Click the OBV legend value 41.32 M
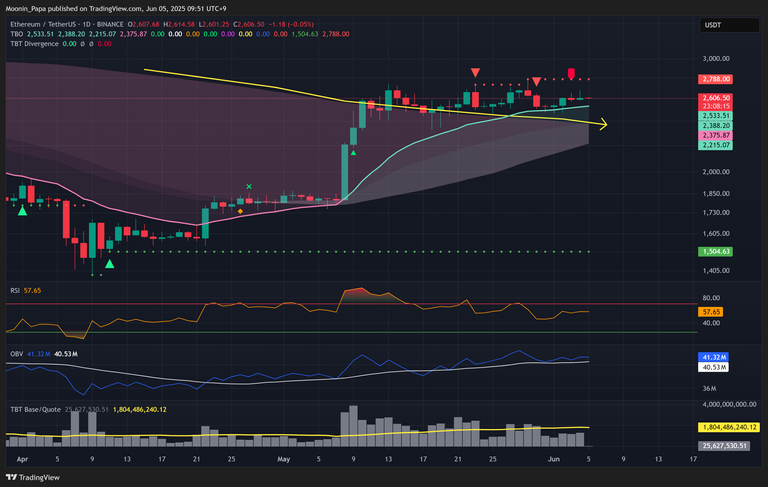768x487 pixels. pos(38,354)
